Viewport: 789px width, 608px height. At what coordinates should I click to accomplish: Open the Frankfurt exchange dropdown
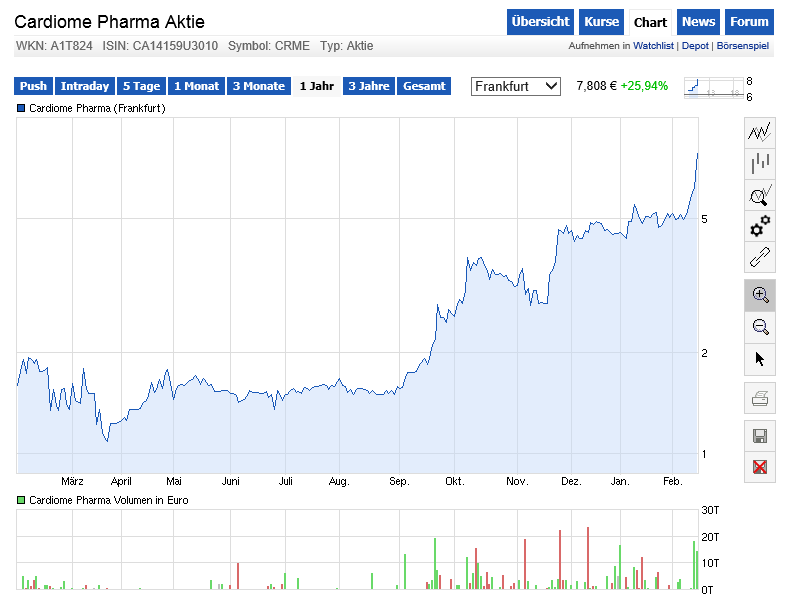(x=516, y=86)
